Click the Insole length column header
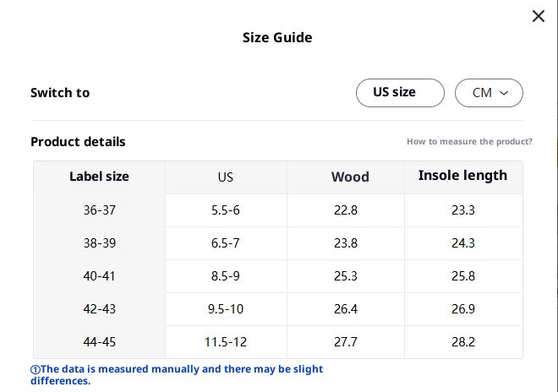The height and width of the screenshot is (392, 558). (462, 176)
